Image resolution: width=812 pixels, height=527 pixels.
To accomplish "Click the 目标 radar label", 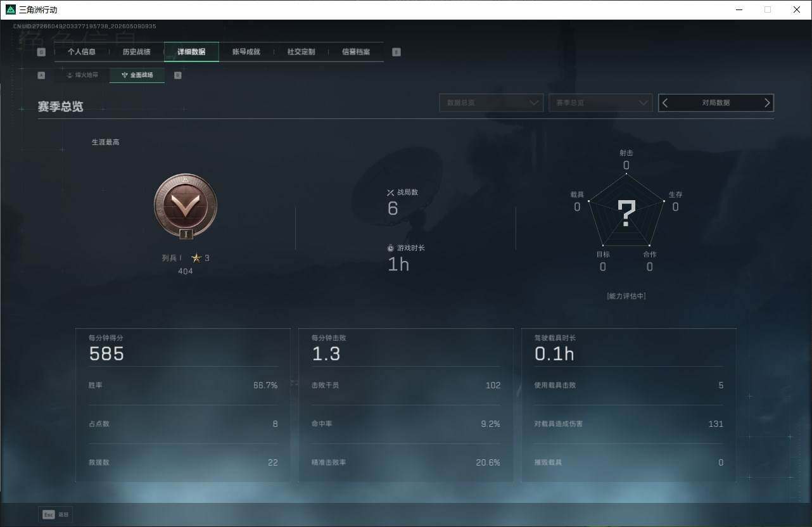I will [x=603, y=254].
